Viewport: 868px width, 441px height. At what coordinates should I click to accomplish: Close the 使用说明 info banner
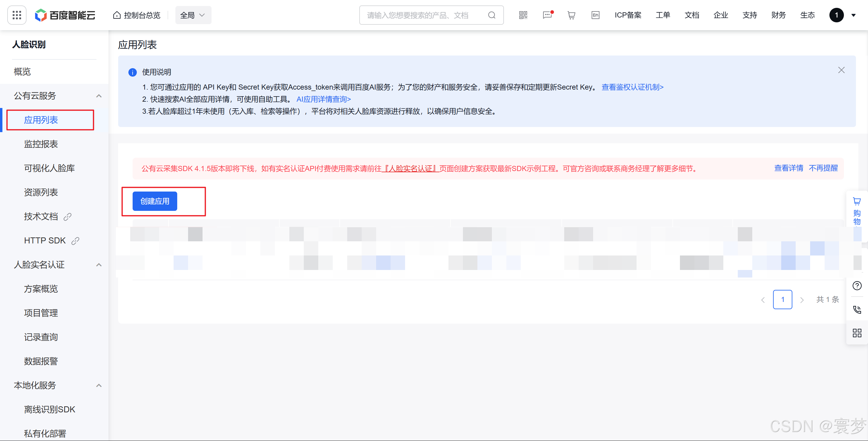841,70
